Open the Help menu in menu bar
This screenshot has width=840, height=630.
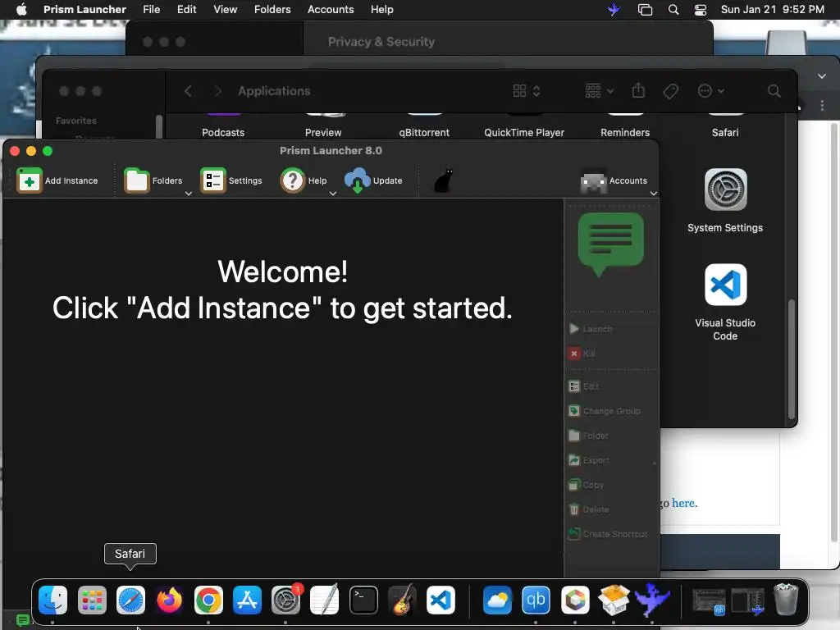382,9
